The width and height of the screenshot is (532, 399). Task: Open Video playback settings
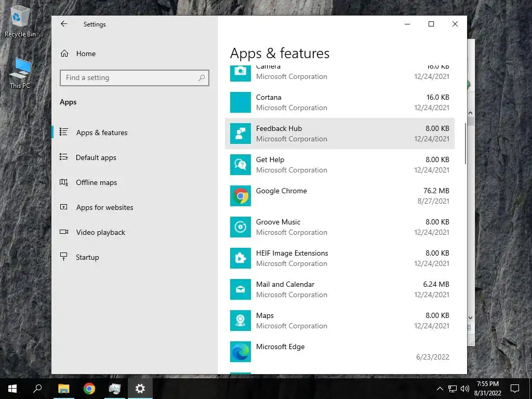[100, 232]
